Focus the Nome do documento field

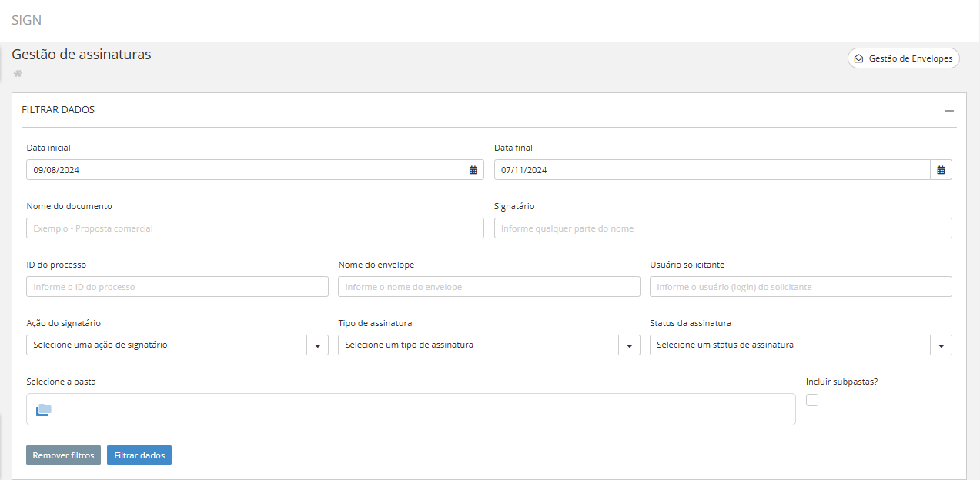coord(255,228)
